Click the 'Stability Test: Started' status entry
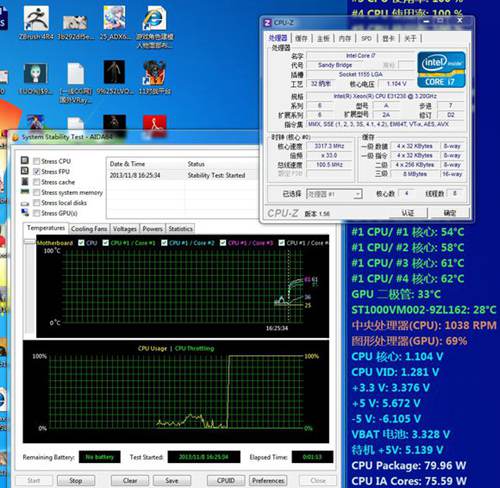The height and width of the screenshot is (488, 500). point(216,175)
